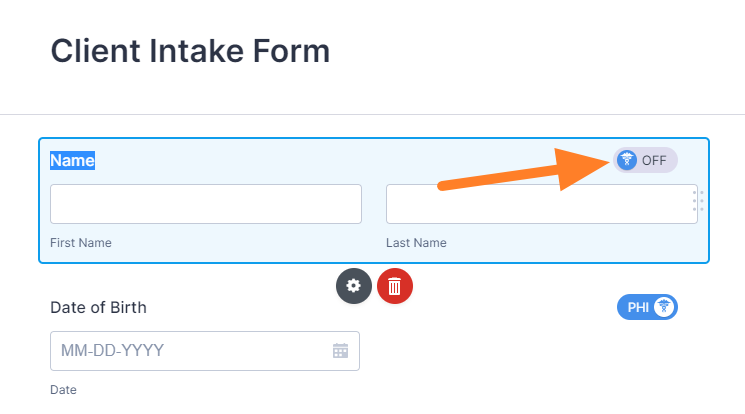Click the medical symbol knob on PHI switch
The image size is (745, 414).
tap(665, 307)
